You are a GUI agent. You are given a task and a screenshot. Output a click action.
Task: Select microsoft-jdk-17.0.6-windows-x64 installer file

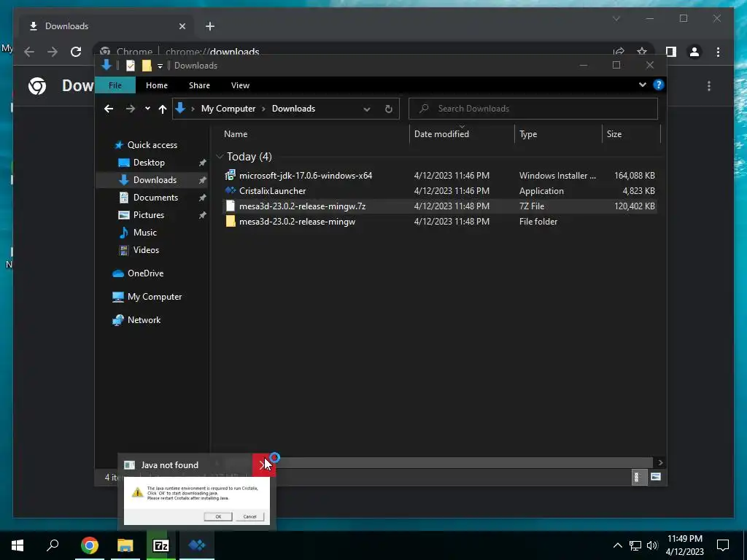(x=306, y=175)
